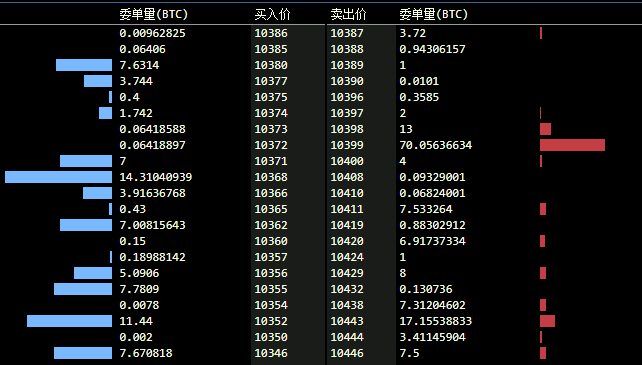642x365 pixels.
Task: Click the 卖出价 column header
Action: [x=348, y=14]
